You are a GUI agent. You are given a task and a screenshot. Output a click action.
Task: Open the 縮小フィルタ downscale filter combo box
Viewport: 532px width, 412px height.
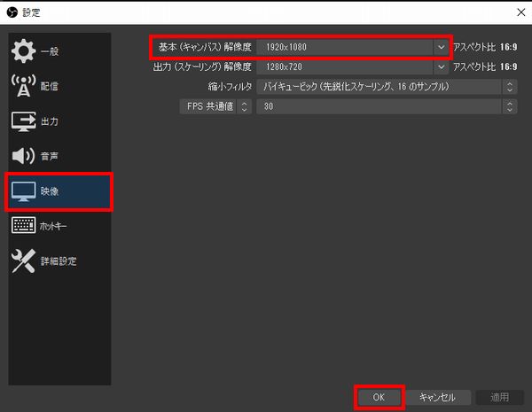point(387,87)
